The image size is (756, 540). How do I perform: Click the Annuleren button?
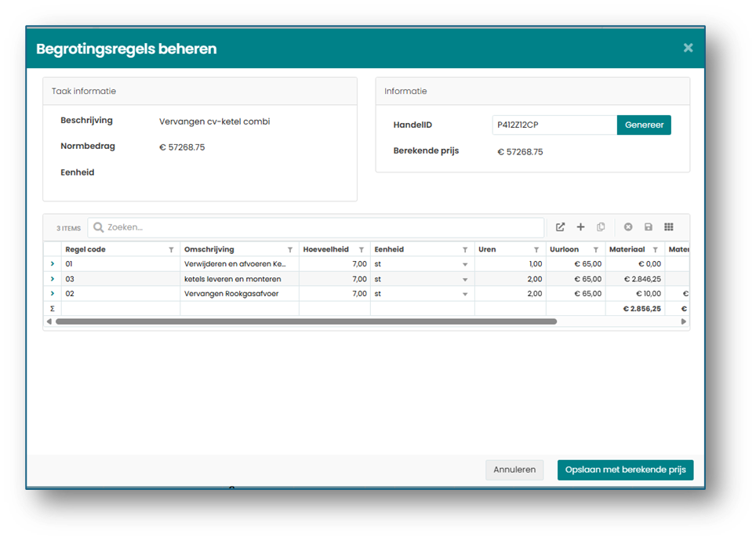(514, 469)
